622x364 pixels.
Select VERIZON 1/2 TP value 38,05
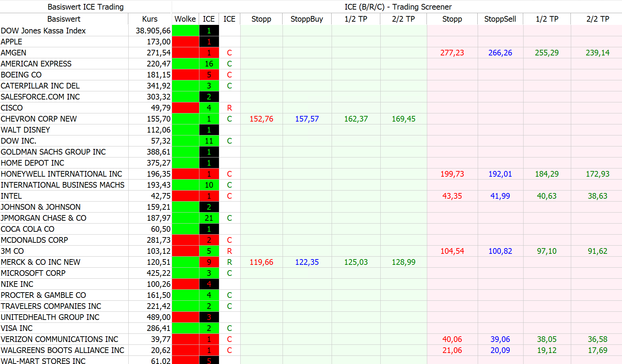coord(547,339)
